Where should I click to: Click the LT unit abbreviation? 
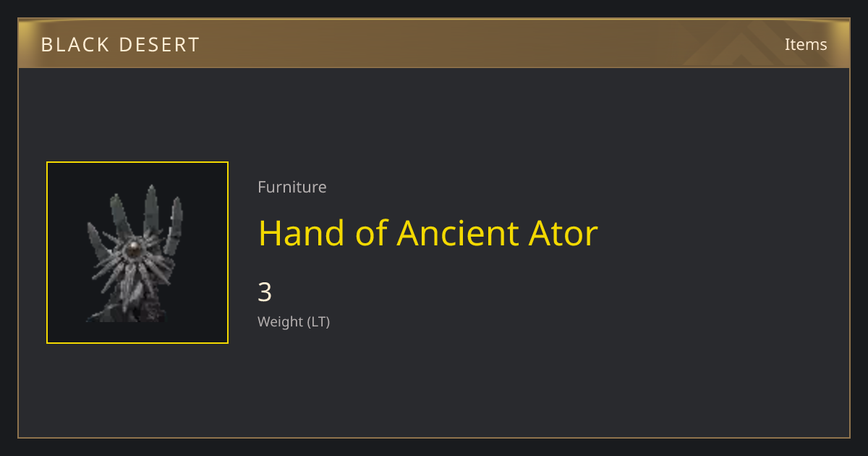pos(318,322)
